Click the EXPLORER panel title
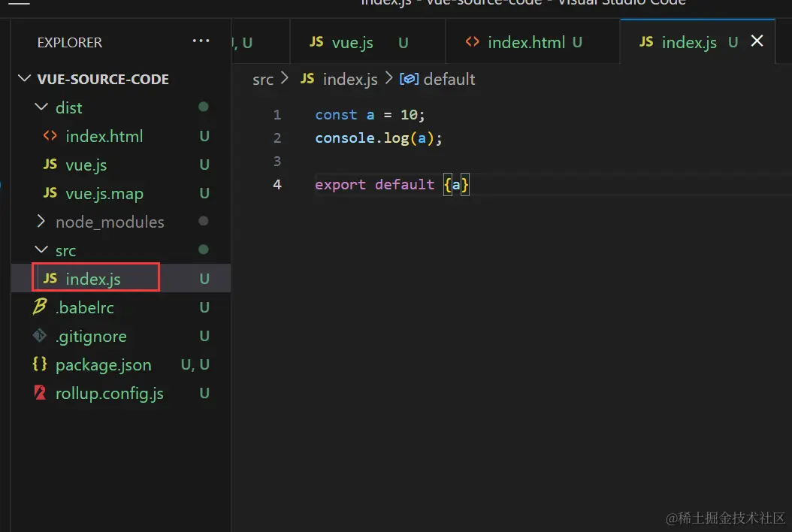 (x=70, y=42)
